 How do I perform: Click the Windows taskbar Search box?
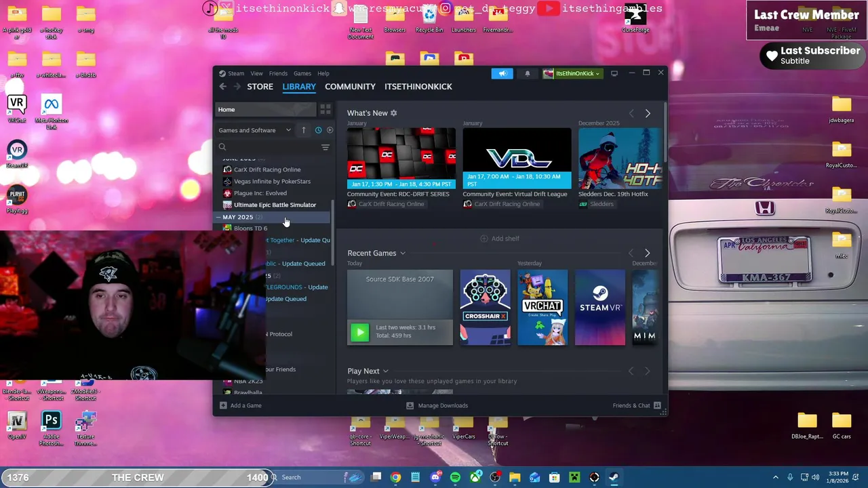pos(319,477)
